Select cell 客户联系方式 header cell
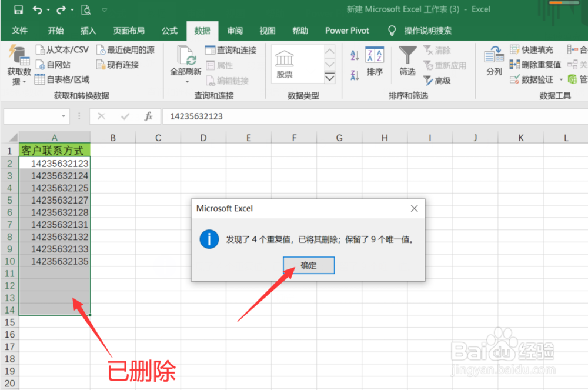The image size is (588, 390). [x=54, y=151]
